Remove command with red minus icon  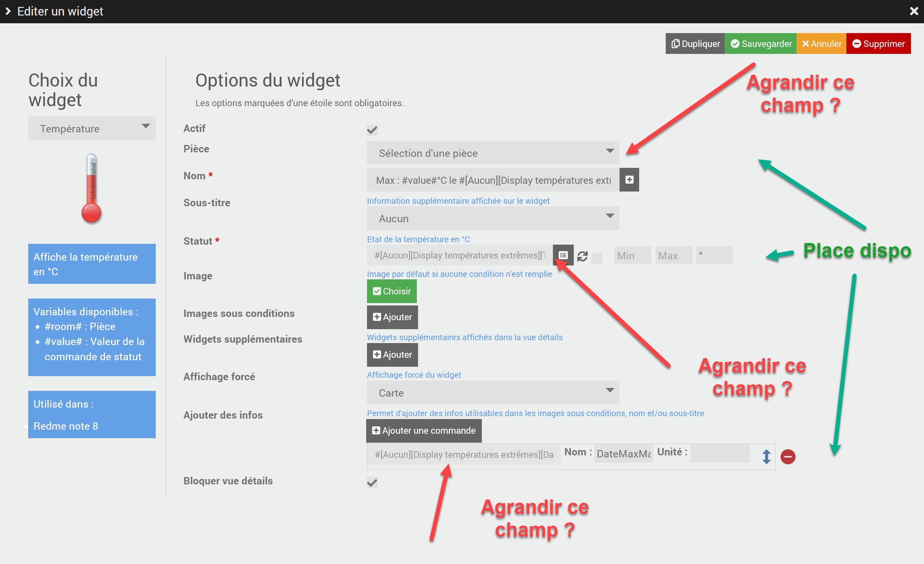click(x=788, y=456)
